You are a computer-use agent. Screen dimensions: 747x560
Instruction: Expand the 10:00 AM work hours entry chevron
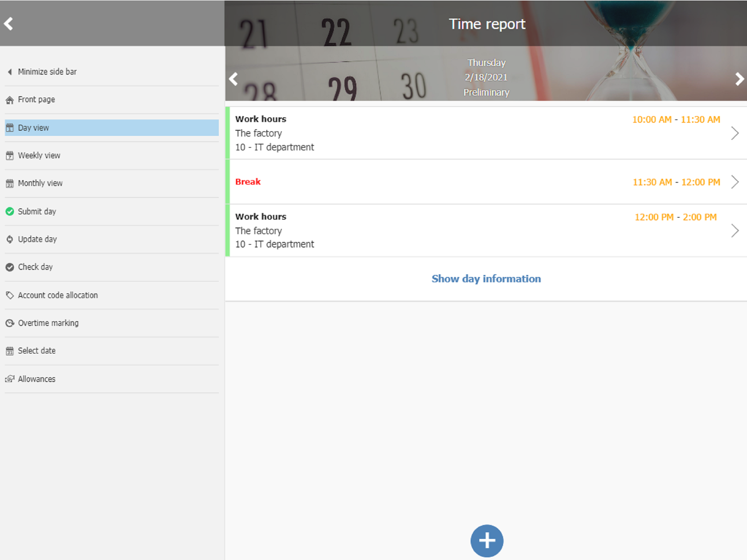point(734,133)
